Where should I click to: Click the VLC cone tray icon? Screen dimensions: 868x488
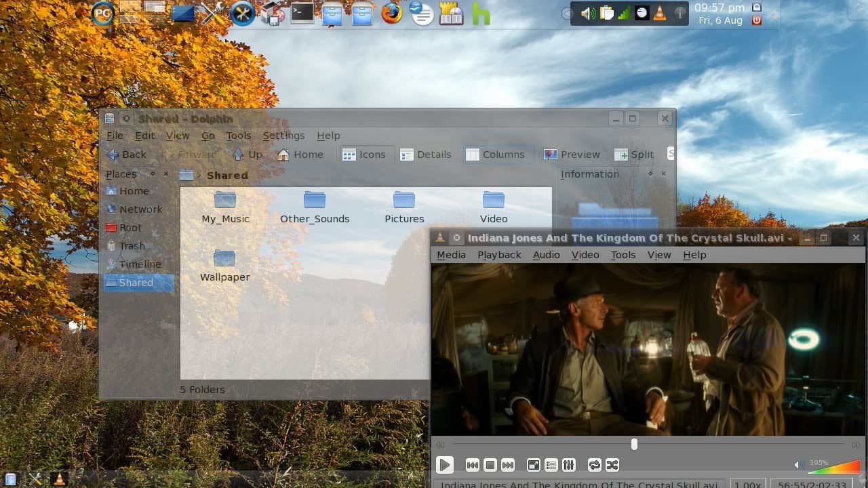659,14
